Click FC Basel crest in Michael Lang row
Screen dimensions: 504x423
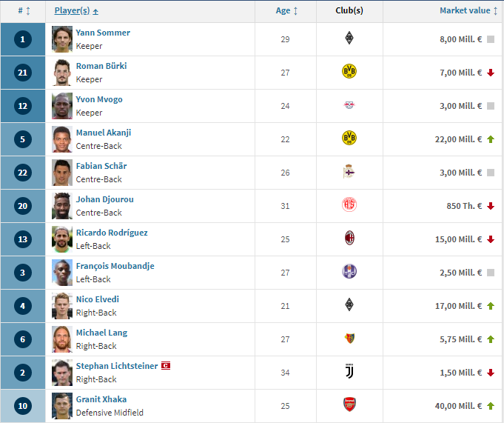pos(349,338)
